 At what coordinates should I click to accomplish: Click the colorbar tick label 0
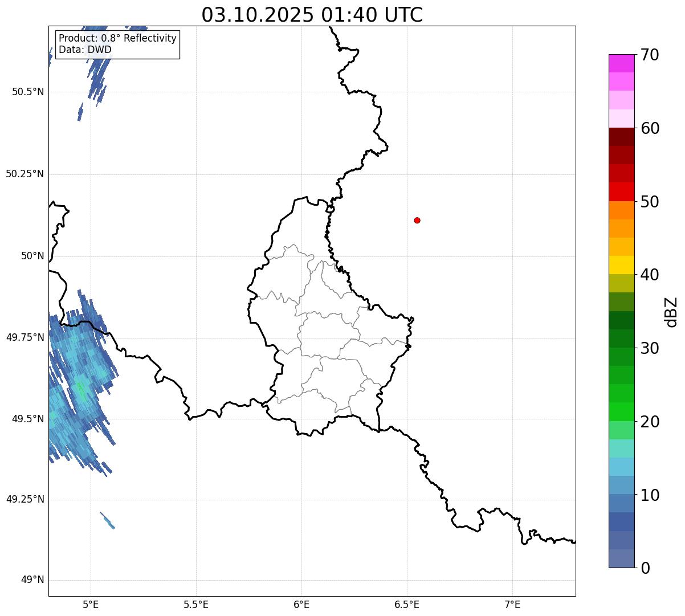[x=645, y=568]
